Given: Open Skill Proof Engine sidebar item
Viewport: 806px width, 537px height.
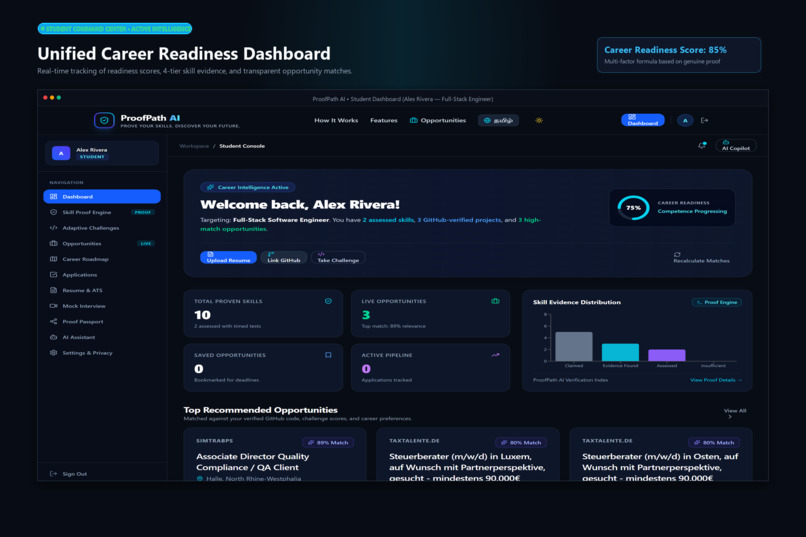Looking at the screenshot, I should pyautogui.click(x=102, y=212).
